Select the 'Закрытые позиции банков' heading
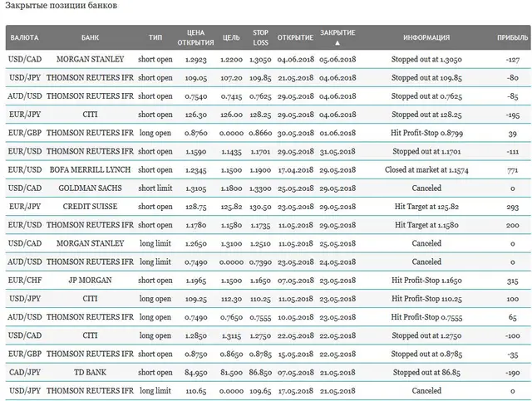The height and width of the screenshot is (401, 532). click(61, 6)
